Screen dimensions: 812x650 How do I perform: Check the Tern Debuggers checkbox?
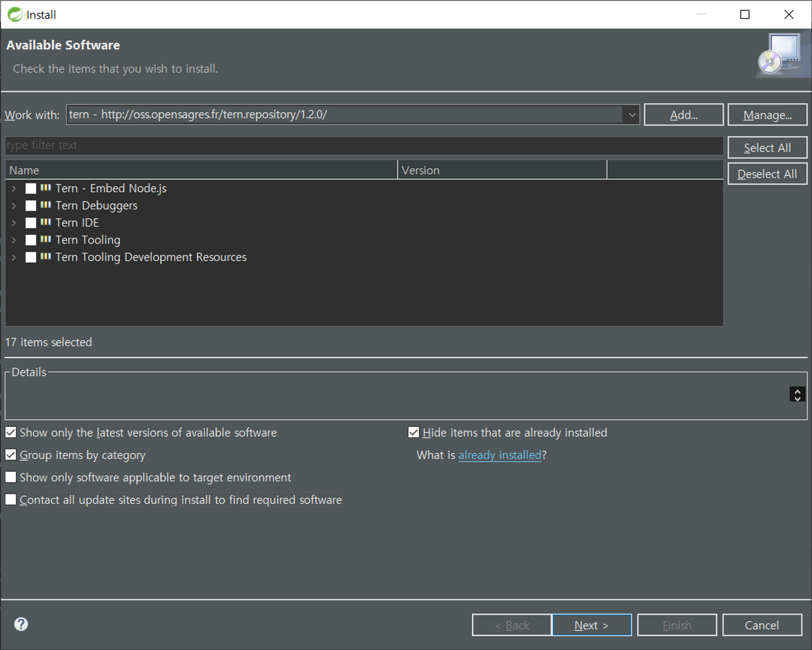coord(31,206)
